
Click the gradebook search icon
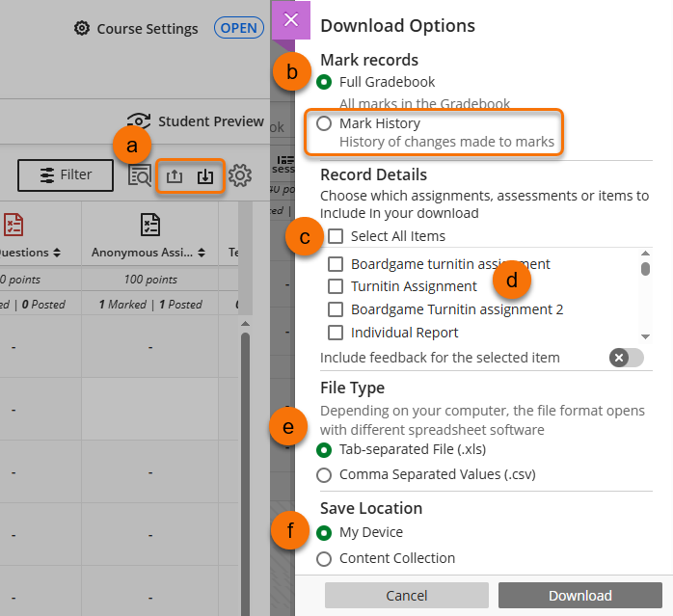click(140, 176)
